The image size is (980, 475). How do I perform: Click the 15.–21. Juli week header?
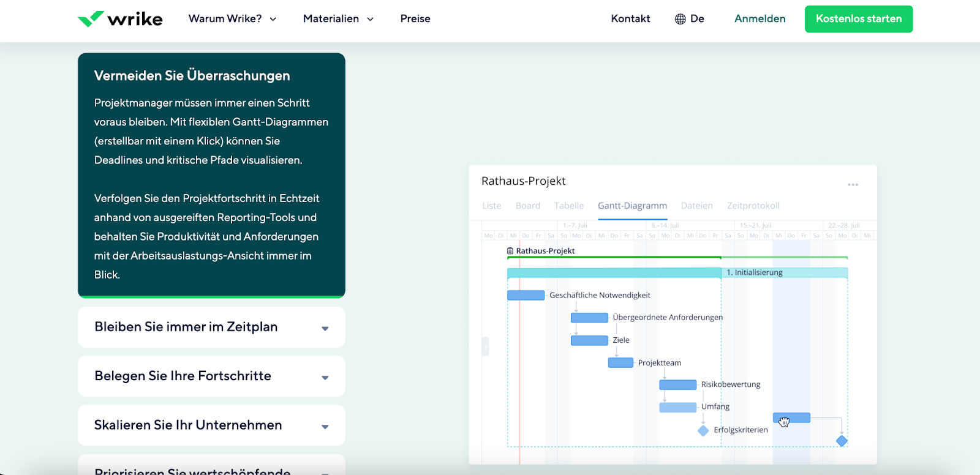pyautogui.click(x=755, y=226)
